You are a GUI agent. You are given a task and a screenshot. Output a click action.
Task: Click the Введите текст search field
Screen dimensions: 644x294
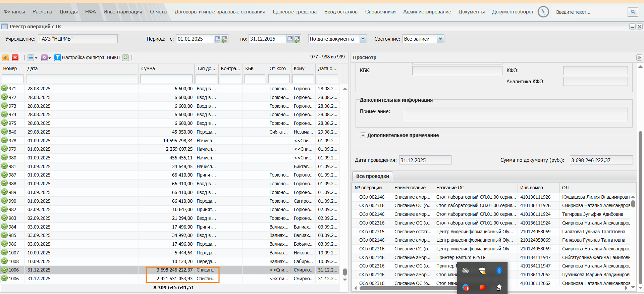pyautogui.click(x=590, y=12)
